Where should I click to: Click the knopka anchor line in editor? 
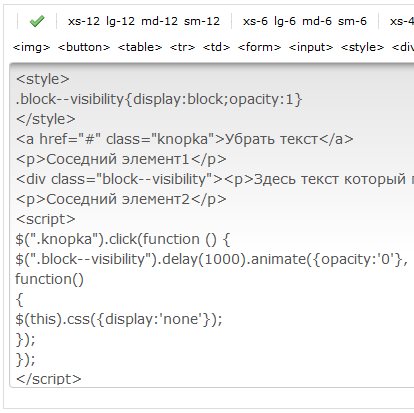184,139
